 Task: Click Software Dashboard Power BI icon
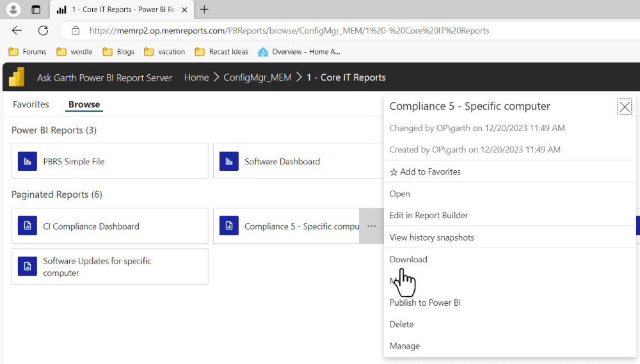pyautogui.click(x=229, y=161)
